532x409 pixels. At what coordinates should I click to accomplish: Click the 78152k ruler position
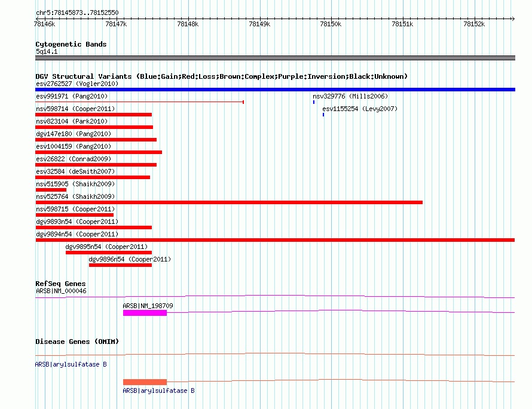pos(474,24)
